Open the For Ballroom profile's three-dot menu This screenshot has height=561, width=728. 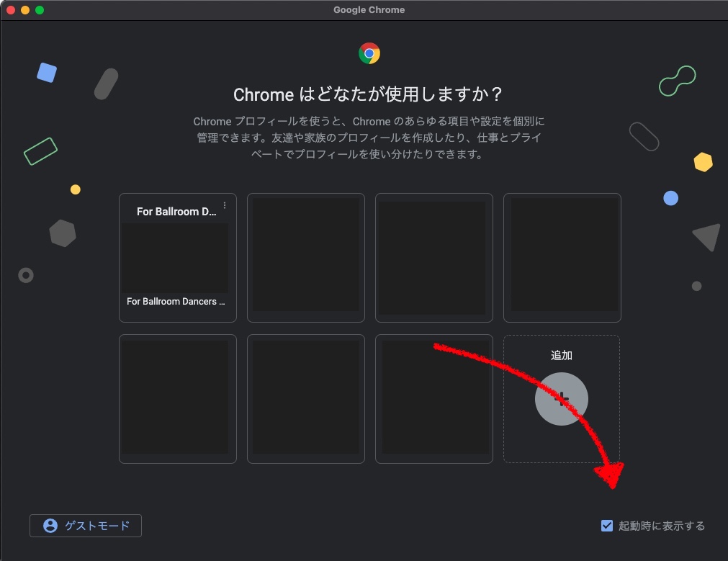[225, 206]
